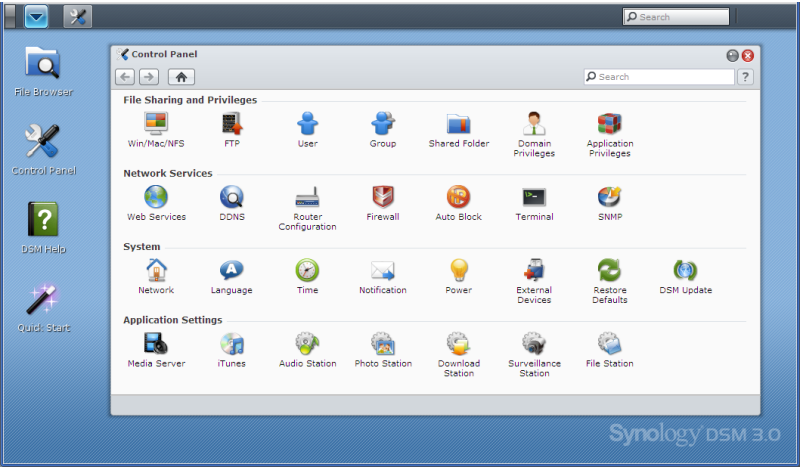Image resolution: width=800 pixels, height=467 pixels.
Task: Click the Control Panel home button
Action: pos(181,77)
